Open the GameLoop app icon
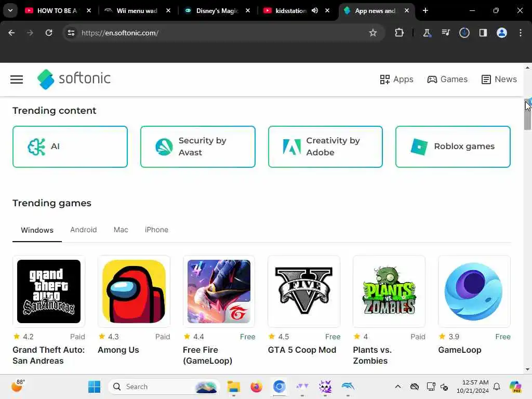 coord(474,291)
